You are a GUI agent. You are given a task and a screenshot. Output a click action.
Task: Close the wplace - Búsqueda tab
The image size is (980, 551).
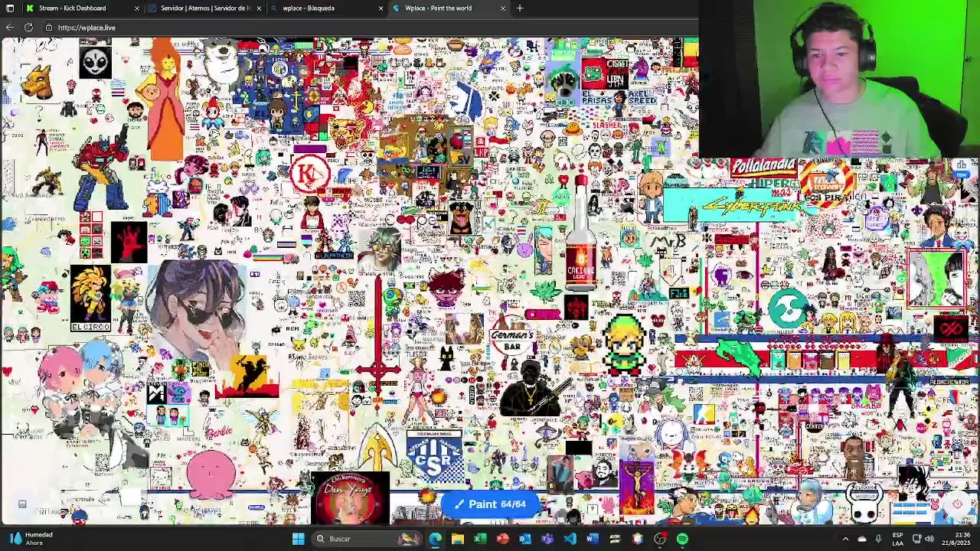(x=381, y=8)
